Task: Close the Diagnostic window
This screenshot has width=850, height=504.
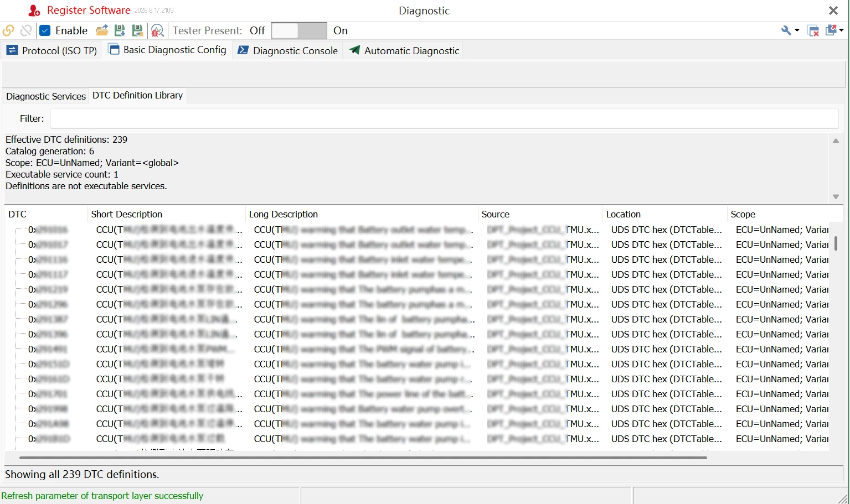Action: pyautogui.click(x=833, y=11)
